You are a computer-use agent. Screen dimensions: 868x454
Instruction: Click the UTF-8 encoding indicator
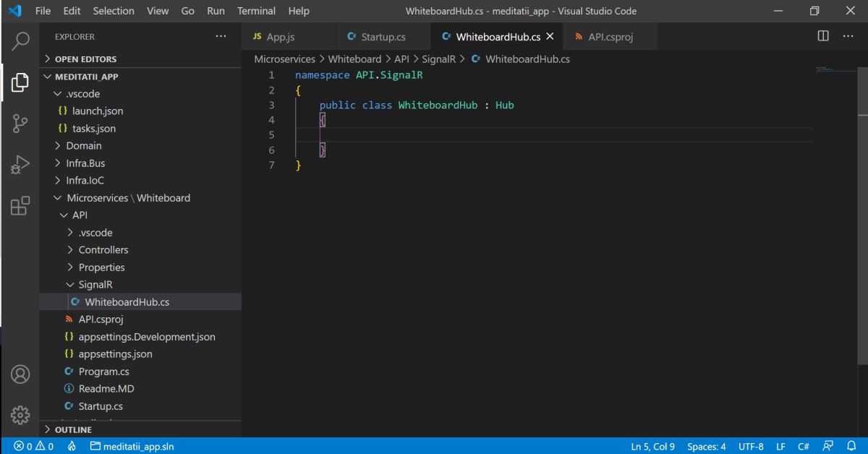[751, 446]
